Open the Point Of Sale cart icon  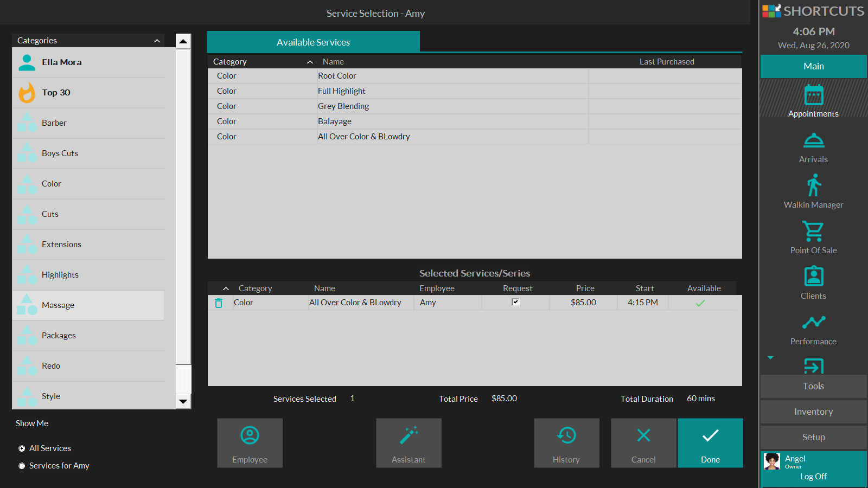[813, 232]
